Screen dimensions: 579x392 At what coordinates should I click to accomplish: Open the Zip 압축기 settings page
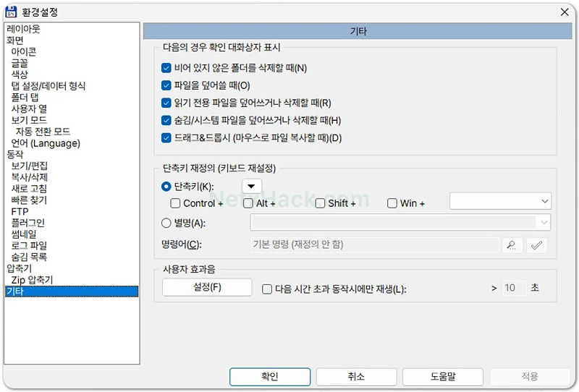point(32,280)
